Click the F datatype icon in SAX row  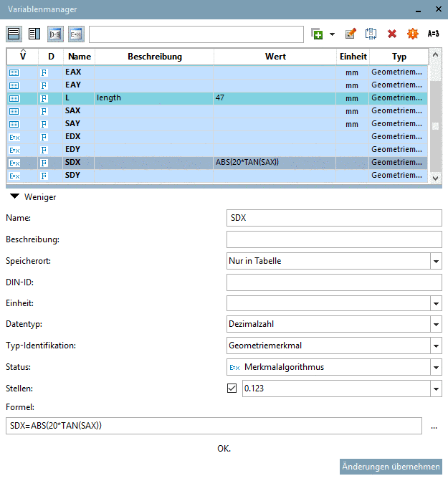[x=44, y=111]
